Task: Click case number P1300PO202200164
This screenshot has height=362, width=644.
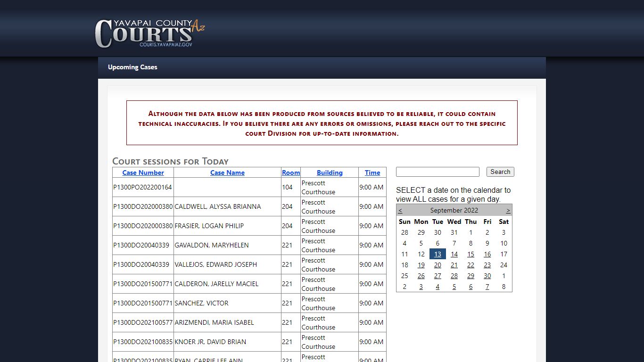Action: (142, 187)
